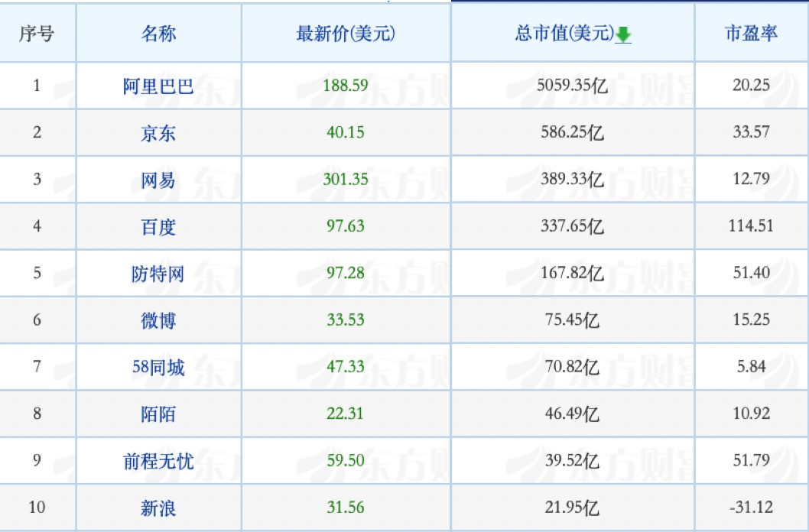The height and width of the screenshot is (532, 809).
Task: Select market value 389.33亿
Action: 572,180
